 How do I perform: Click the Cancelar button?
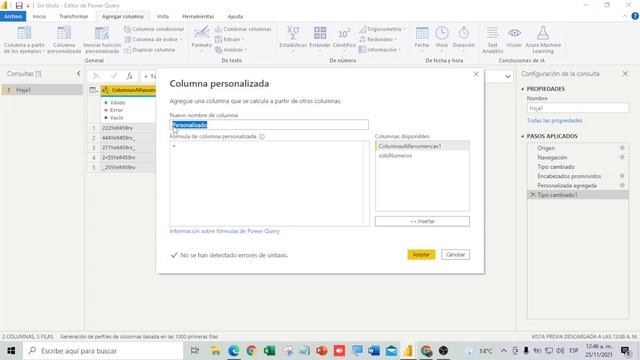[x=456, y=255]
